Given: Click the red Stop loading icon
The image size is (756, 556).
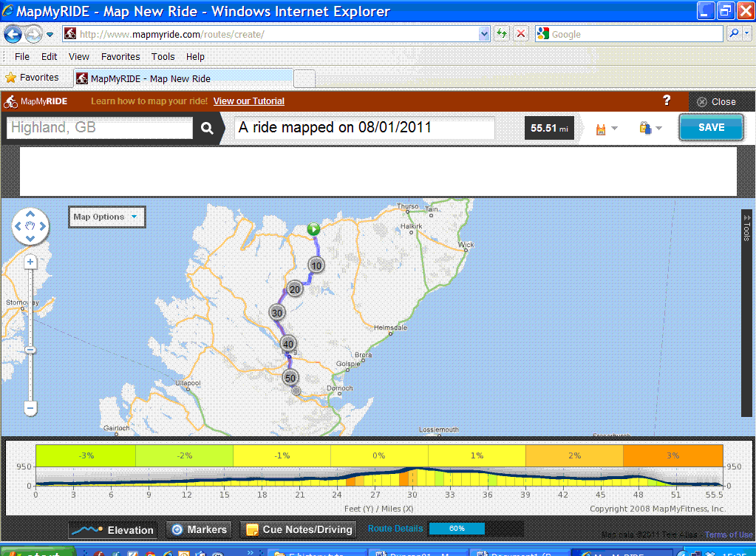Looking at the screenshot, I should [x=521, y=34].
